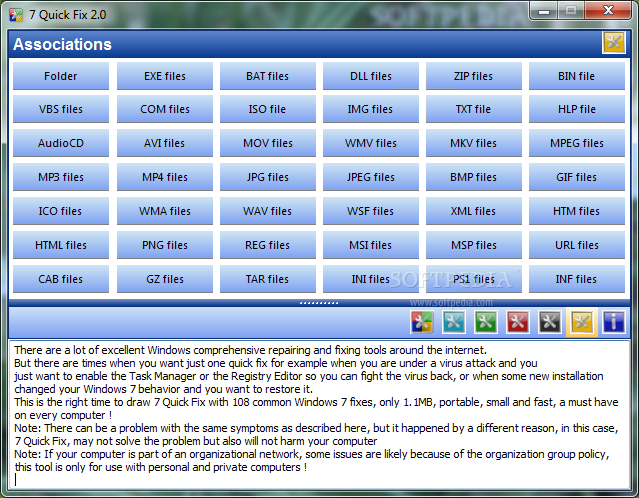Image resolution: width=639 pixels, height=498 pixels.
Task: Fix WMA files association
Action: point(165,211)
